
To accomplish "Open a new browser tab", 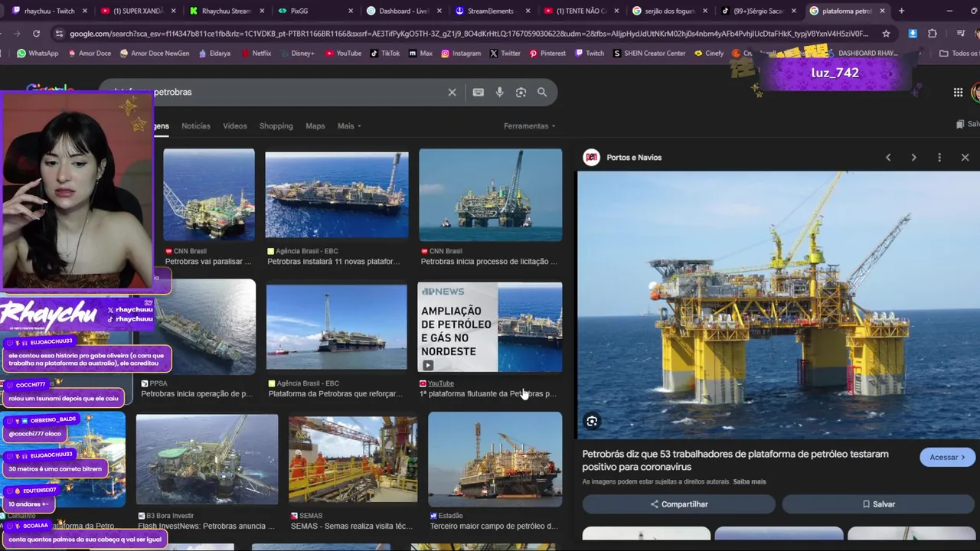I will [901, 11].
